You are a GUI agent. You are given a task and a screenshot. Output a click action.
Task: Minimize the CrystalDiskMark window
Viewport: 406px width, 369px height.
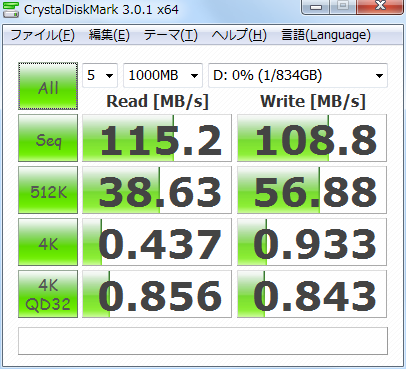[x=315, y=7]
